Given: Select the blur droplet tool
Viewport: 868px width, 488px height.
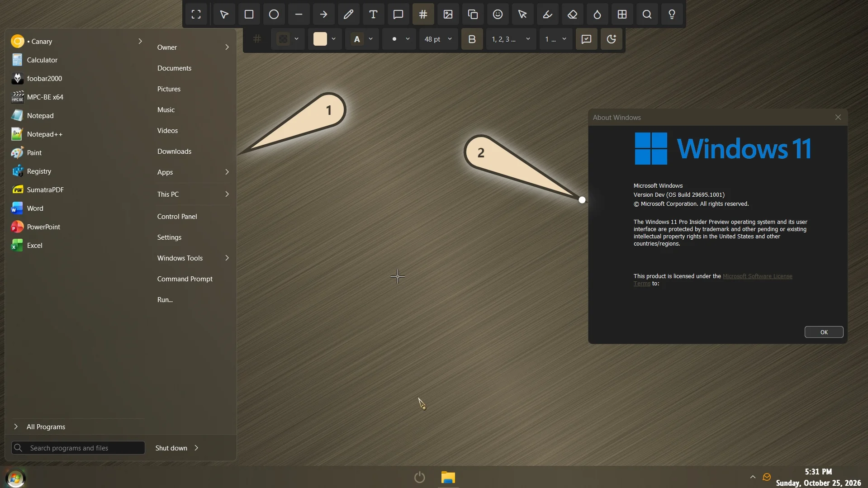Looking at the screenshot, I should coord(597,14).
